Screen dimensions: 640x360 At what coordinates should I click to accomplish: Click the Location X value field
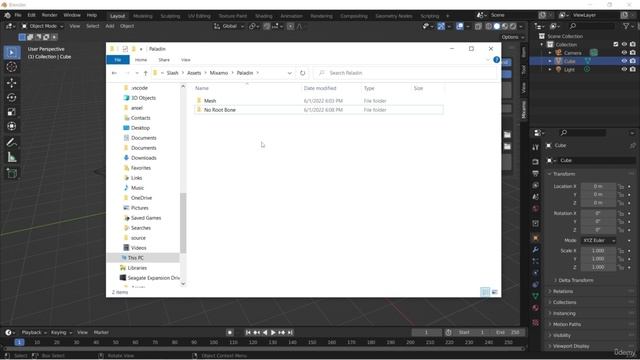click(598, 187)
